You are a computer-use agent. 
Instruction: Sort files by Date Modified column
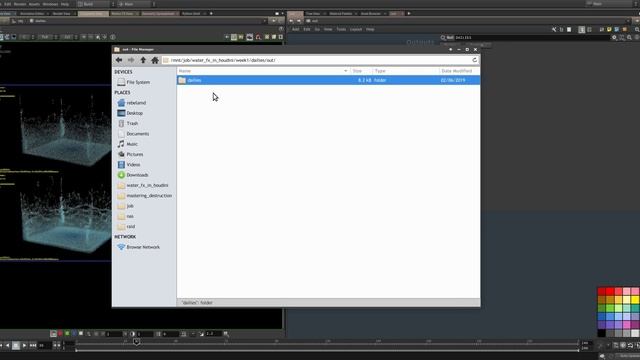coord(459,71)
